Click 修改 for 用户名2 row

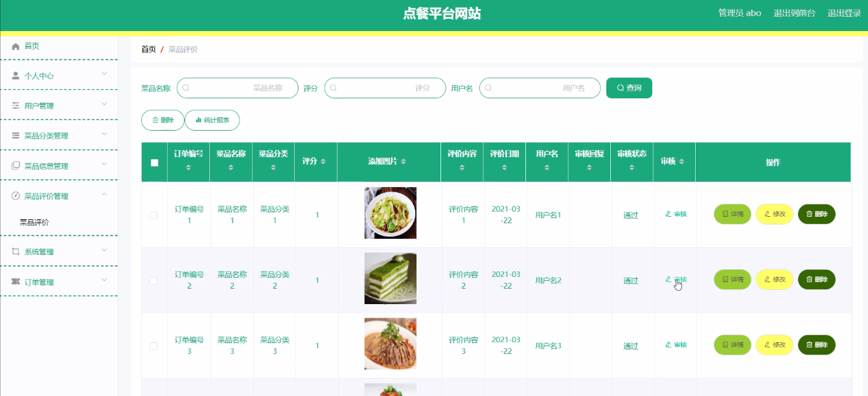(775, 280)
